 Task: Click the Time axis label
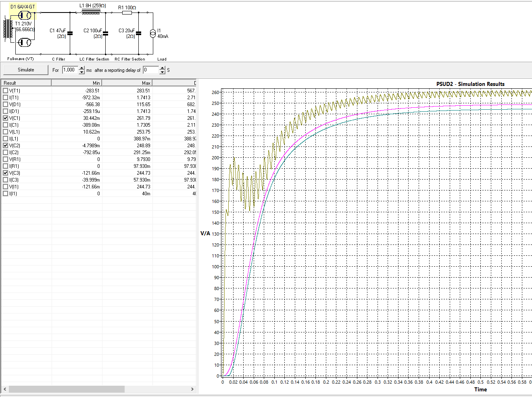[480, 389]
